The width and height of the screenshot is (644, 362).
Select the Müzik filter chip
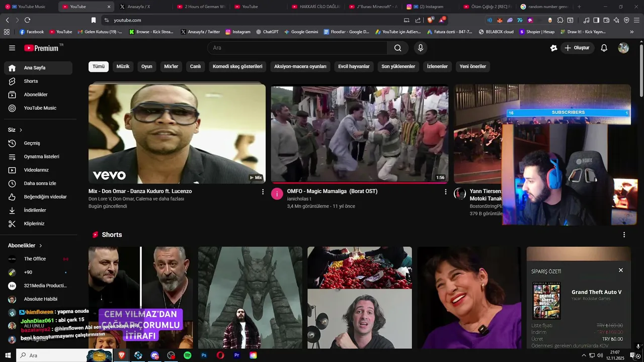click(123, 66)
